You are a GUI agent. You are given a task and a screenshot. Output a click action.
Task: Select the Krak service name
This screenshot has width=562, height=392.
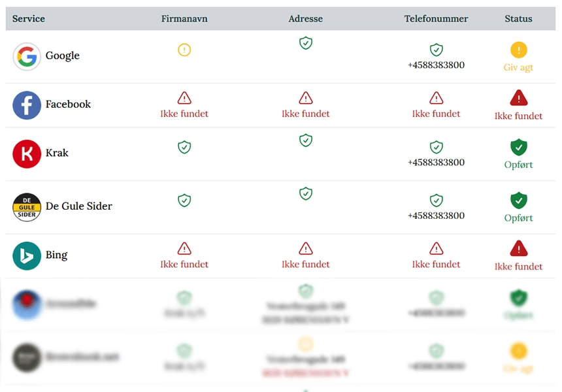pyautogui.click(x=57, y=153)
